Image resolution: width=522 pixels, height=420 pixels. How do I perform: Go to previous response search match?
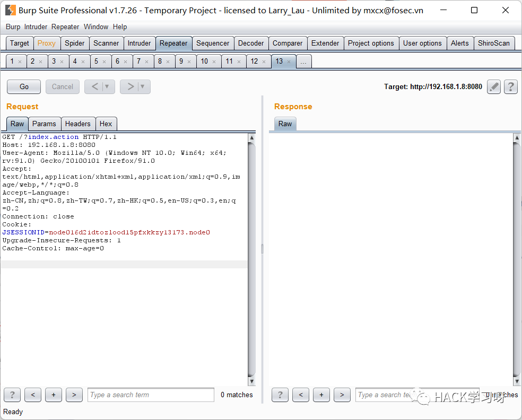click(x=301, y=395)
